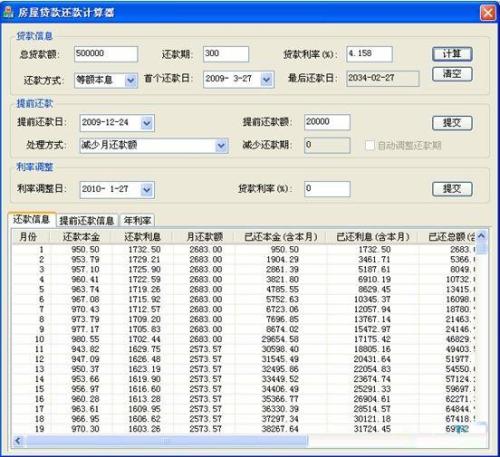This screenshot has width=500, height=457.
Task: Select the cell 32495.86 in month 13
Action: [280, 369]
